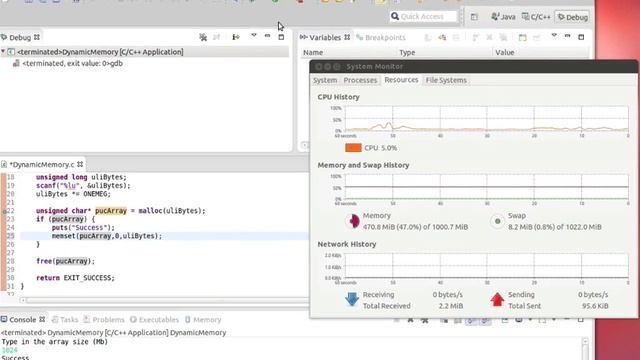The image size is (640, 360).
Task: Click the Remove Launch icon in Console toolbar
Action: (410, 320)
